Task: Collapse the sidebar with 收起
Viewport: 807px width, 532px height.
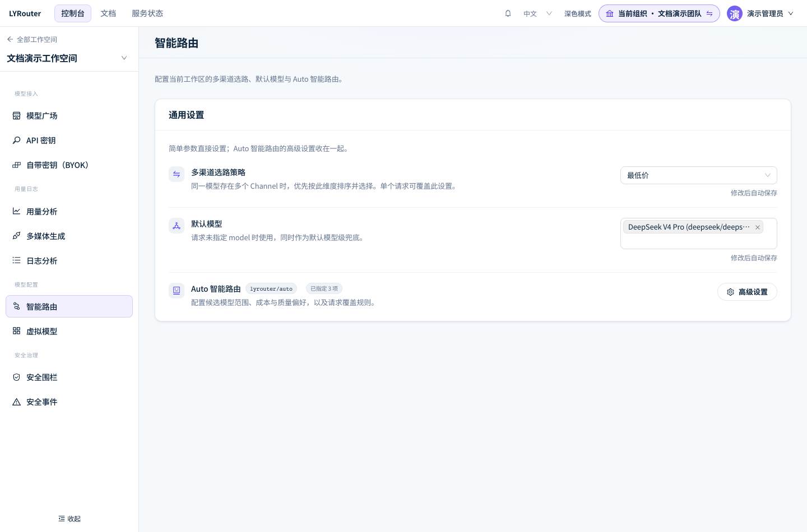Action: [69, 519]
